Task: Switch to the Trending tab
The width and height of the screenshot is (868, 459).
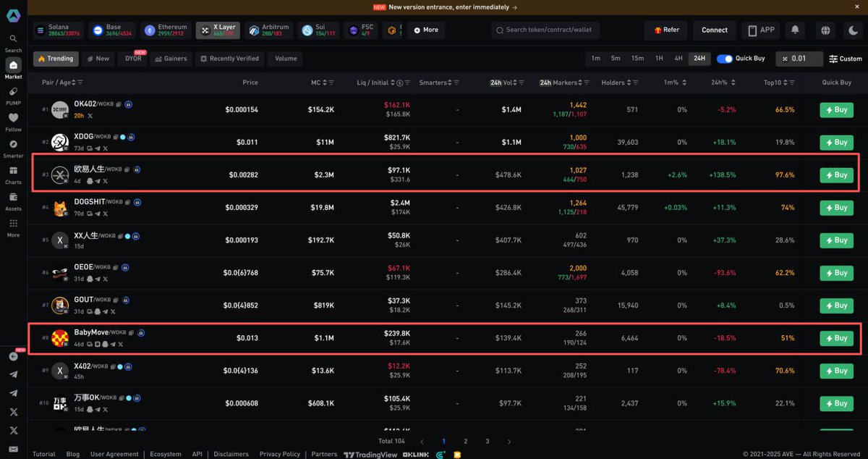Action: [x=55, y=59]
